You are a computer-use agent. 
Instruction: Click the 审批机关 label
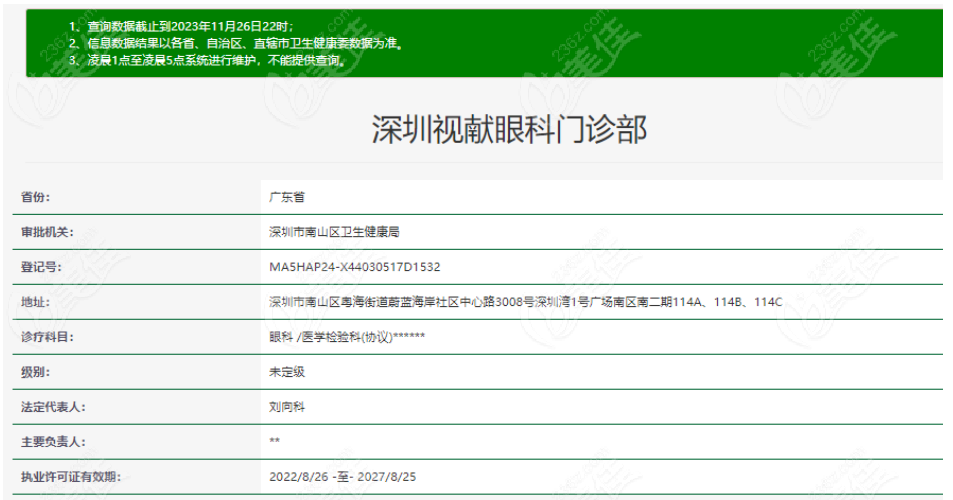point(47,232)
